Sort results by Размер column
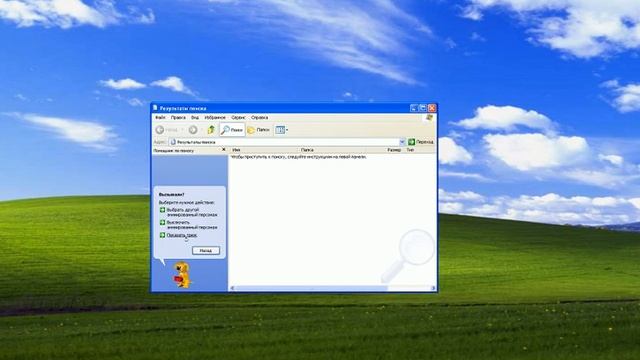The image size is (640, 360). coord(394,150)
